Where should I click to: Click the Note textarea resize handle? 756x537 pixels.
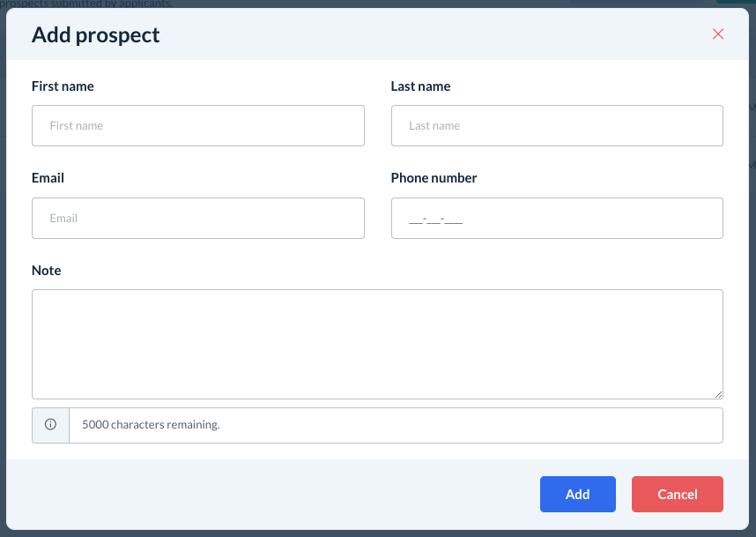(x=718, y=394)
